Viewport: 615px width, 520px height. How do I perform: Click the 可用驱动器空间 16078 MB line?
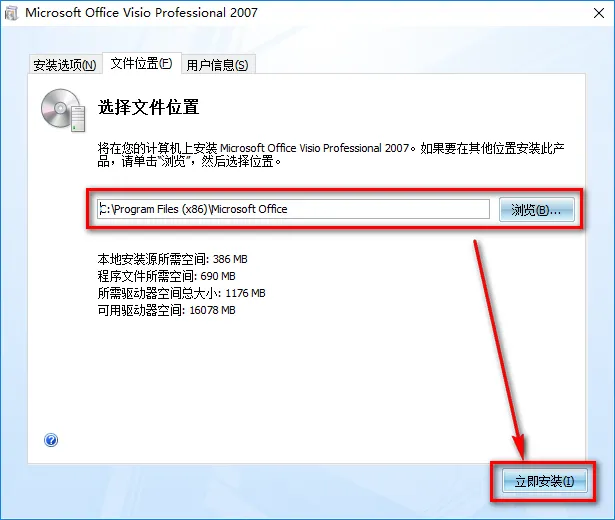click(x=166, y=311)
